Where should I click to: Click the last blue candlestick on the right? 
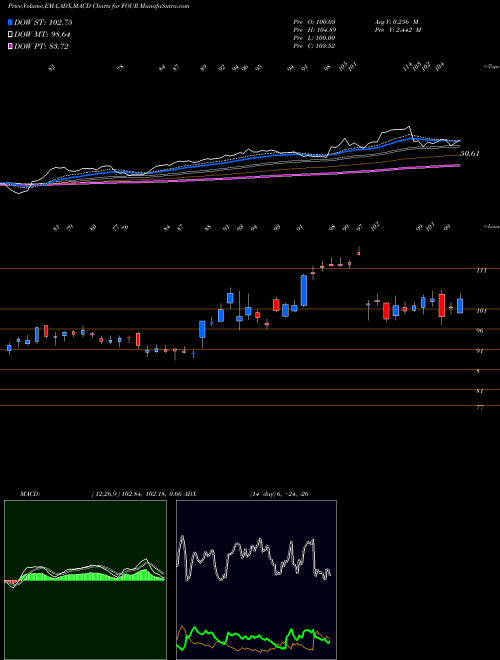tap(460, 306)
